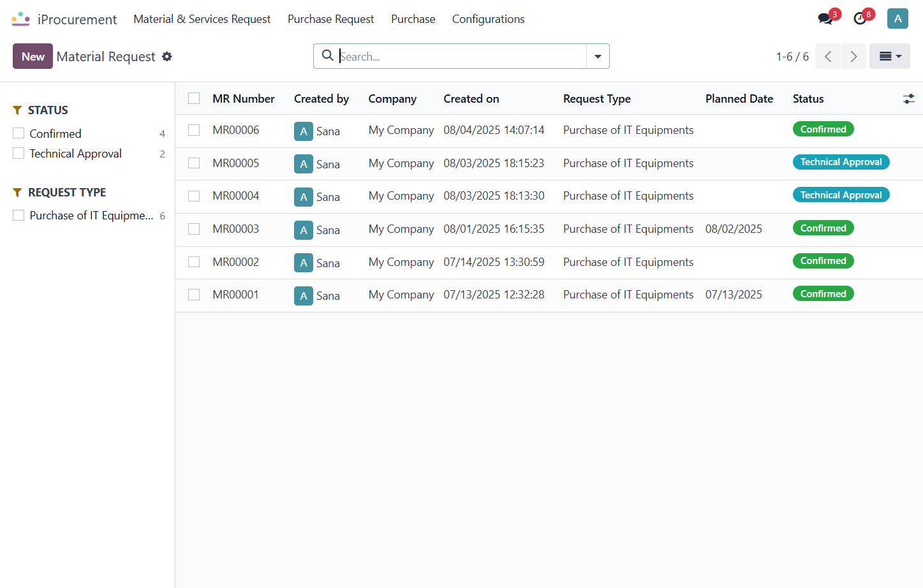Open the Purchase Request menu
923x588 pixels.
[330, 19]
